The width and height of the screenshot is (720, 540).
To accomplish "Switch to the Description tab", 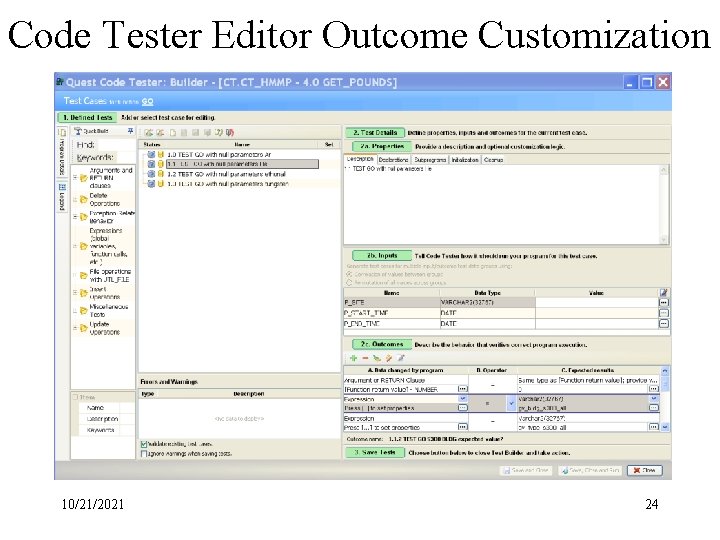I will 360,159.
